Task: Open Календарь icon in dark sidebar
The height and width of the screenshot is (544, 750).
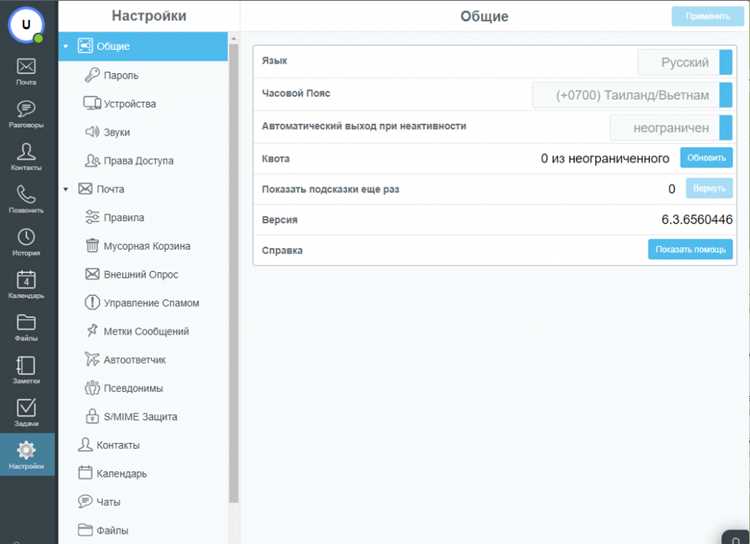Action: (x=26, y=279)
